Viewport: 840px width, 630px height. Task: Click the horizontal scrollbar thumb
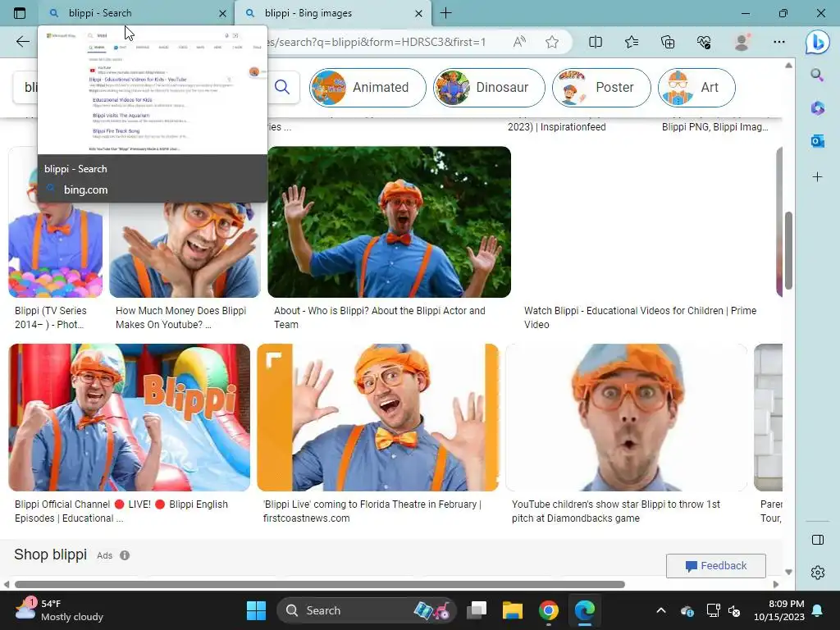click(320, 584)
